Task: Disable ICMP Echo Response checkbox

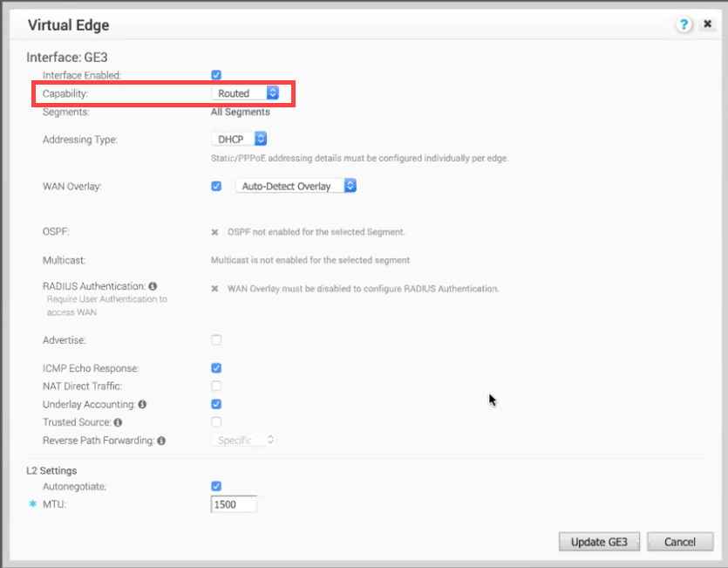Action: [x=216, y=368]
